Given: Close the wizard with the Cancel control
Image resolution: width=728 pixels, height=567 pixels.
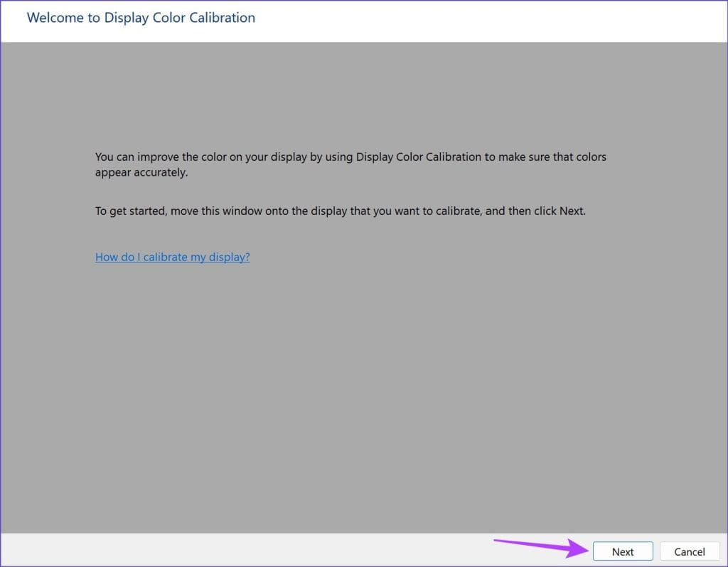Looking at the screenshot, I should tap(688, 551).
